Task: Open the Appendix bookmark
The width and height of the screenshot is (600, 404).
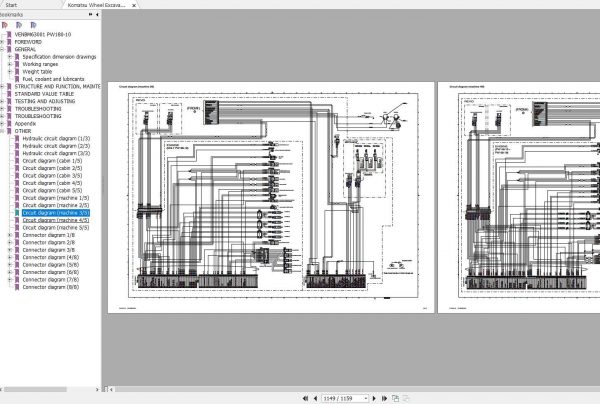Action: click(25, 124)
